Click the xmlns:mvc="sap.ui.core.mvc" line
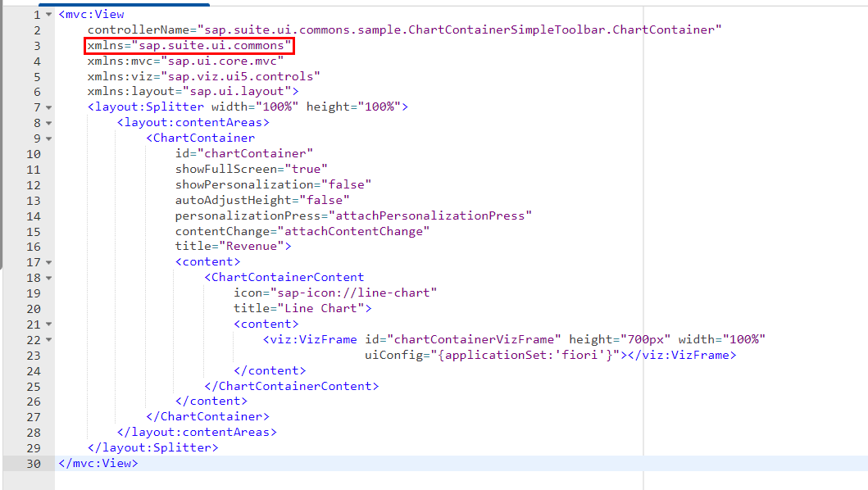 coord(185,61)
